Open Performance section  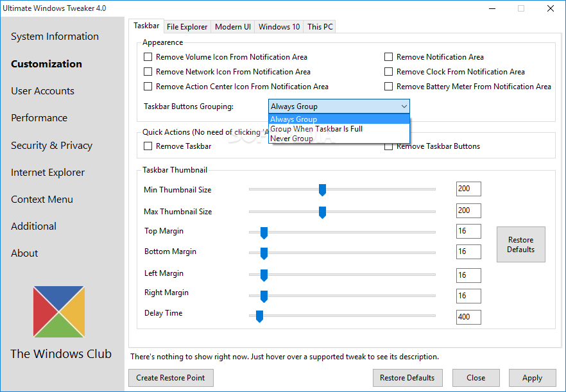coord(39,118)
